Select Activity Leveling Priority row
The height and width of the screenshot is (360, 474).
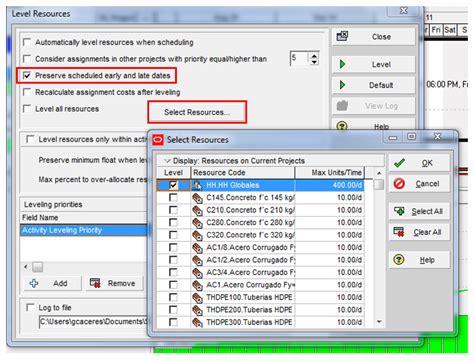pyautogui.click(x=83, y=230)
